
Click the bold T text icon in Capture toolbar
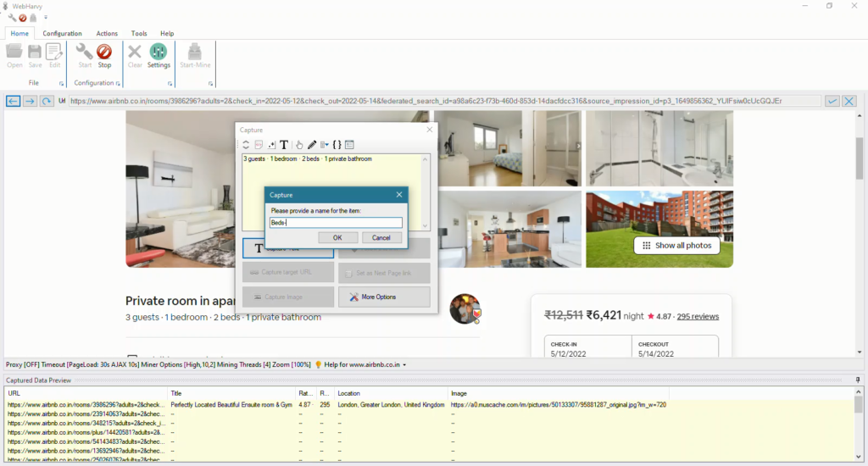[x=284, y=145]
